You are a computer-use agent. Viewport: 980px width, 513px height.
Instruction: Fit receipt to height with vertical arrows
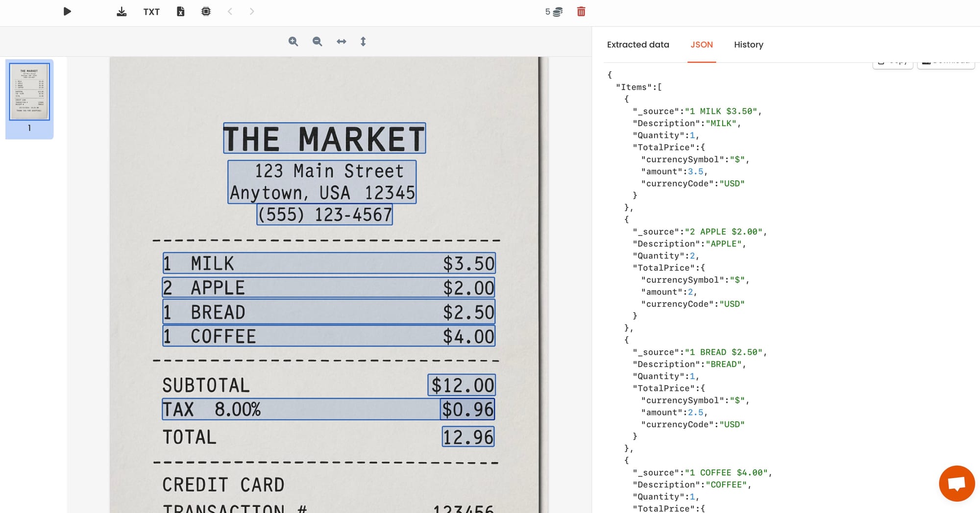pyautogui.click(x=363, y=42)
